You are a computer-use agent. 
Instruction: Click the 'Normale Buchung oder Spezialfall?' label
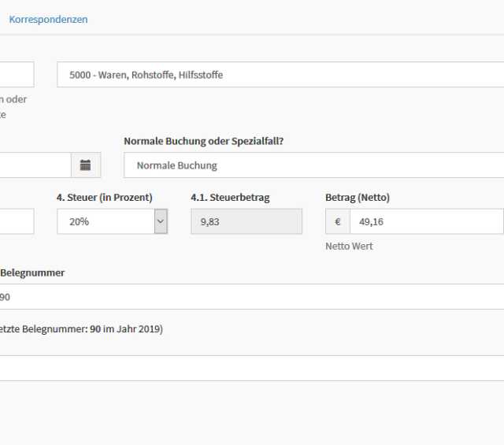pyautogui.click(x=203, y=141)
